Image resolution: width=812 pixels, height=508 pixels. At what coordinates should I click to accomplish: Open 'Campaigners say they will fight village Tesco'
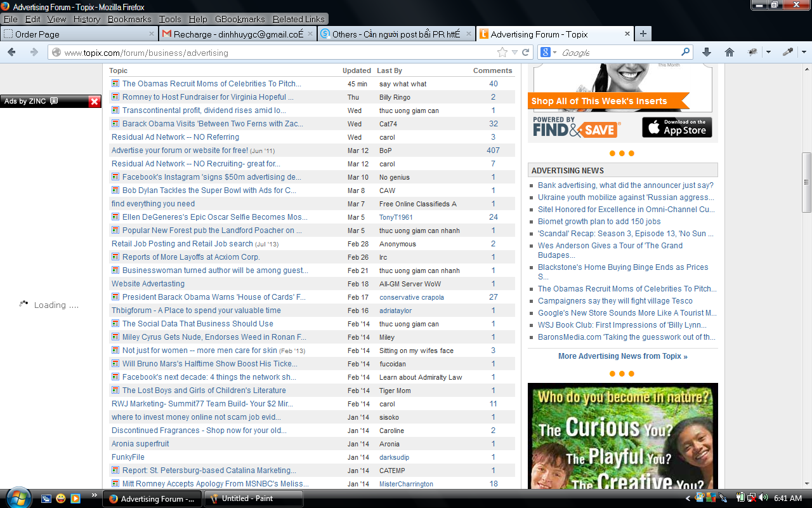coord(615,301)
